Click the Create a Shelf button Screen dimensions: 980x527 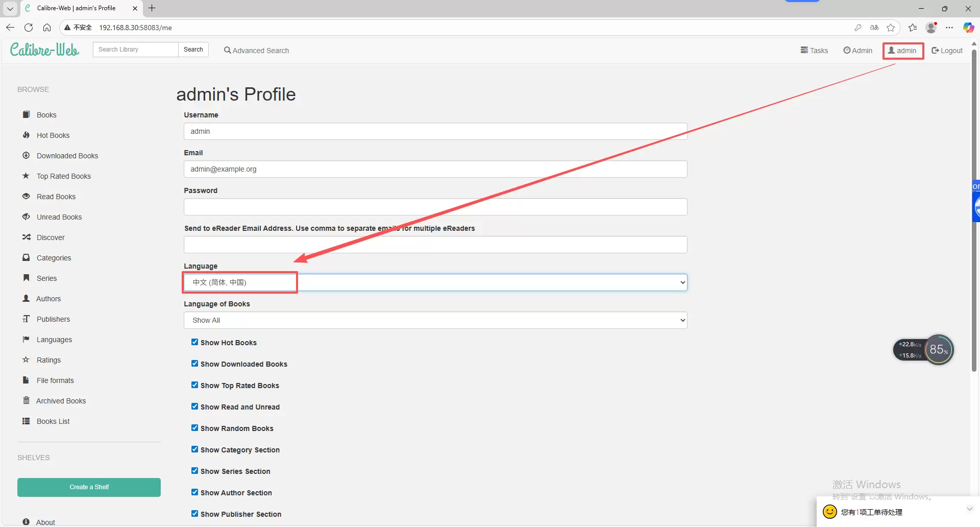coord(89,487)
